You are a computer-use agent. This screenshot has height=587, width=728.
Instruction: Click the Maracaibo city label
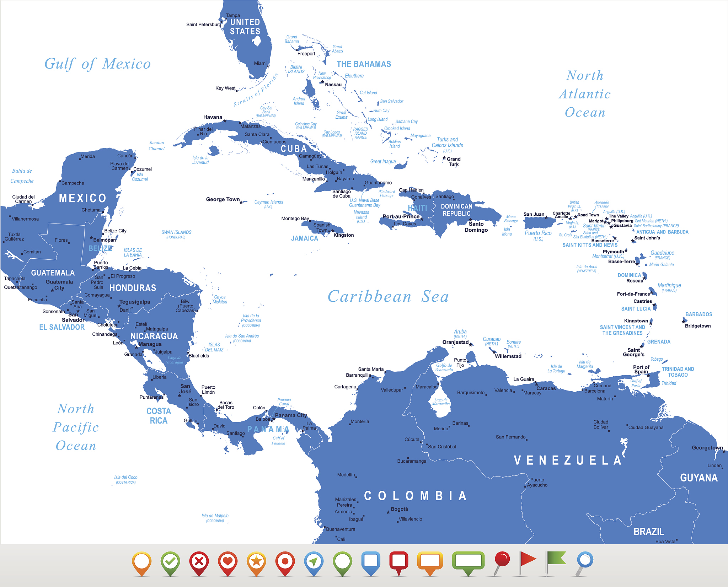click(x=427, y=387)
